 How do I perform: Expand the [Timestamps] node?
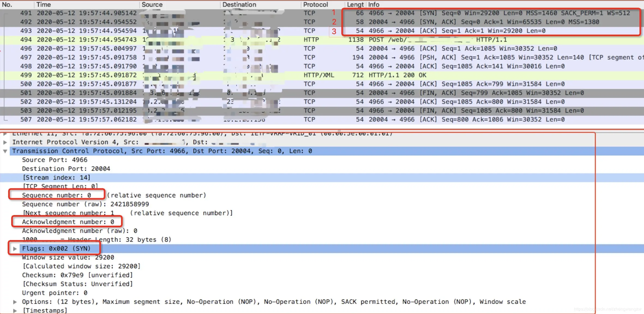coord(15,311)
